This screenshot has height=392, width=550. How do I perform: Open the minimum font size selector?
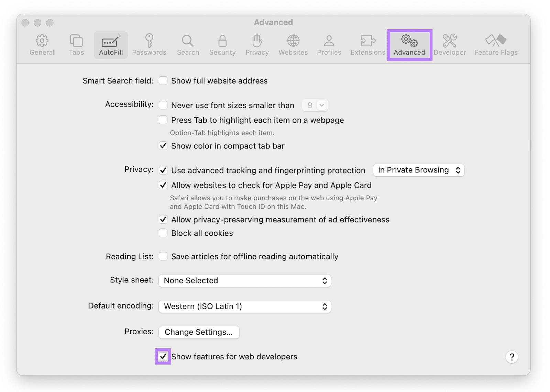click(315, 105)
